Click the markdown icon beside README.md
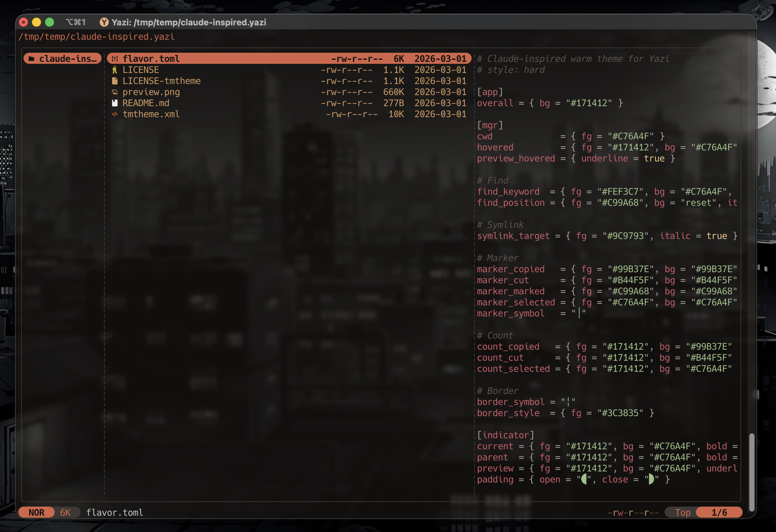 pyautogui.click(x=115, y=103)
